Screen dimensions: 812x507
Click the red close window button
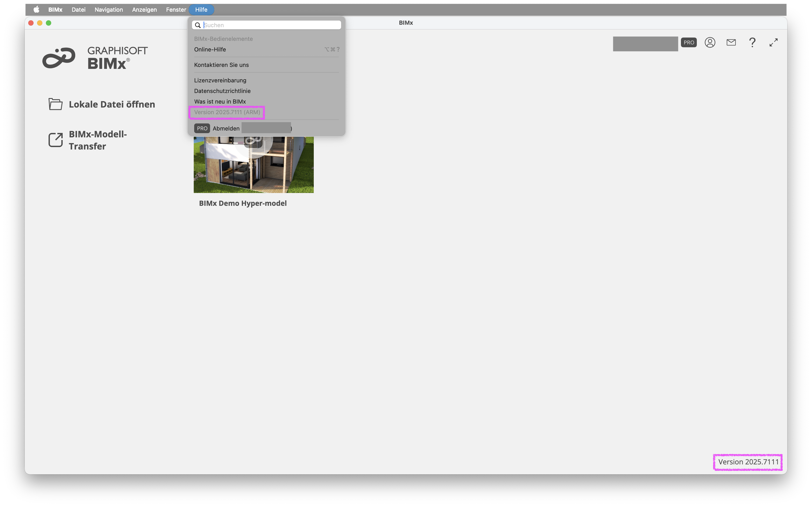point(31,23)
